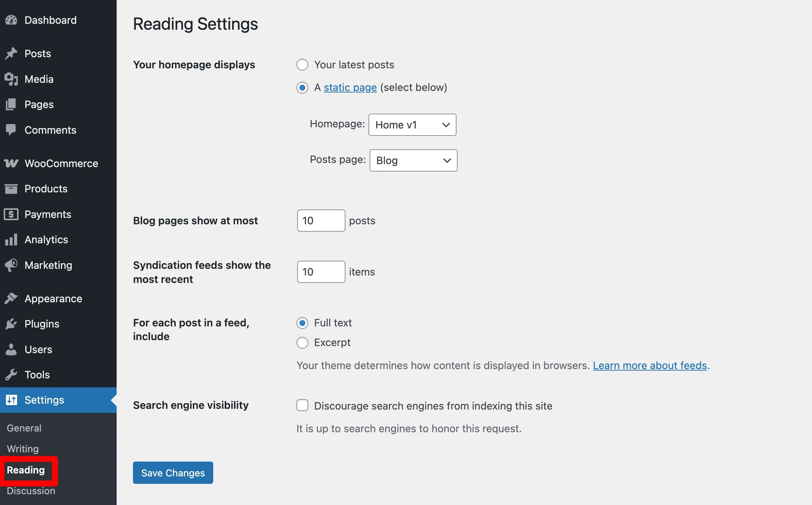The image size is (812, 505).
Task: Open the Homepage dropdown showing Home v1
Action: pos(412,125)
